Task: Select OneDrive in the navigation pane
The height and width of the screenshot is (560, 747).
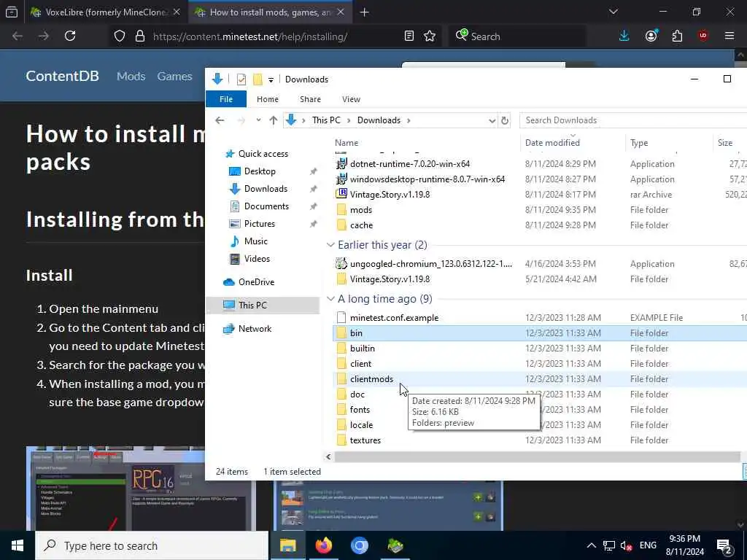Action: [x=256, y=282]
